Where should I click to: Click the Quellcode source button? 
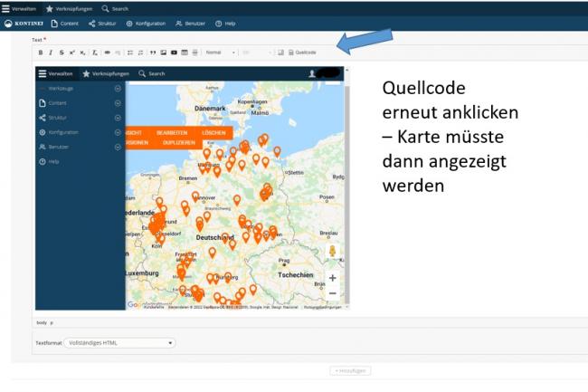point(302,53)
